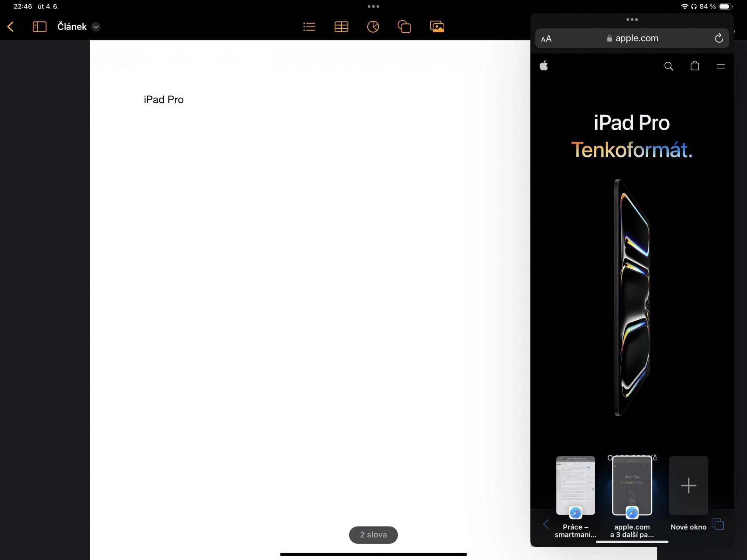The width and height of the screenshot is (747, 560).
Task: Go back in Safari using the back arrow
Action: tap(546, 524)
